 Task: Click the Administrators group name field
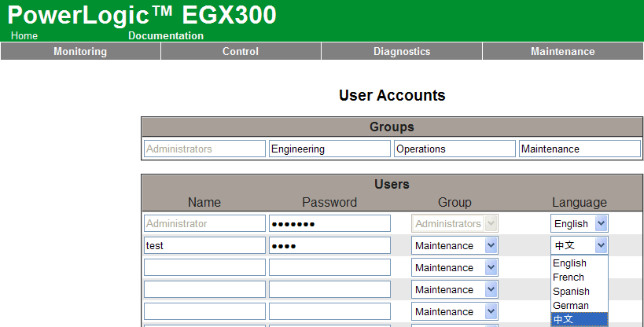(204, 149)
